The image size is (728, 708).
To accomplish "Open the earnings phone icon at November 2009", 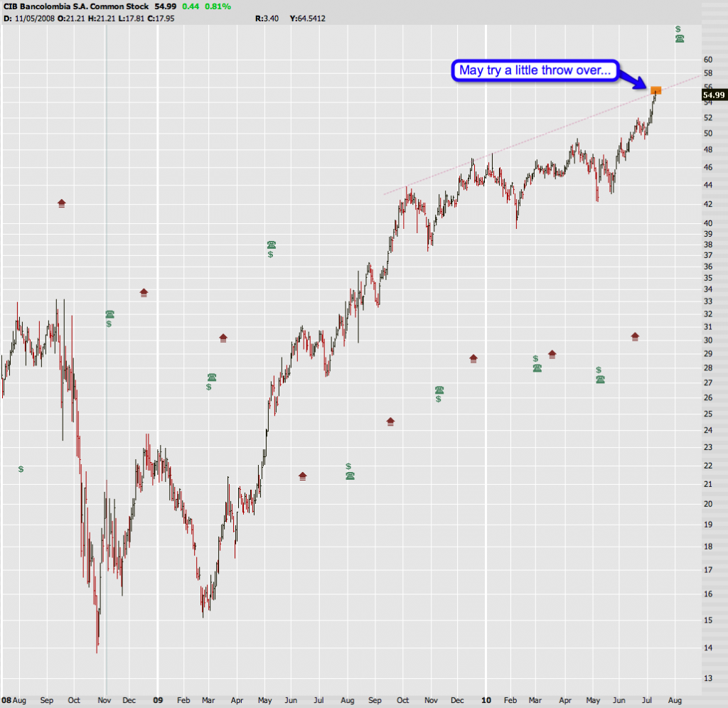I will [439, 390].
